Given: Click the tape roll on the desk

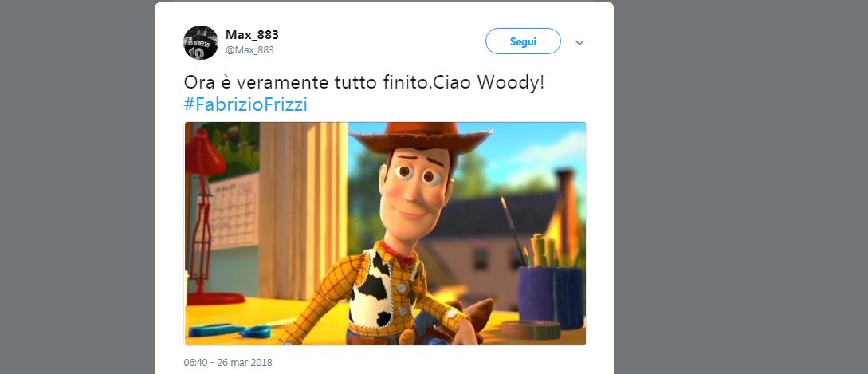Looking at the screenshot, I should click(530, 329).
